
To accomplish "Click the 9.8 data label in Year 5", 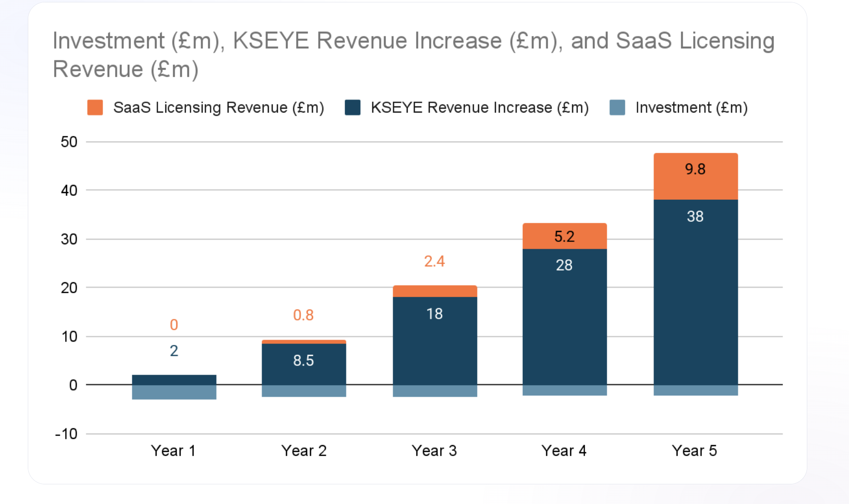I will click(x=695, y=169).
